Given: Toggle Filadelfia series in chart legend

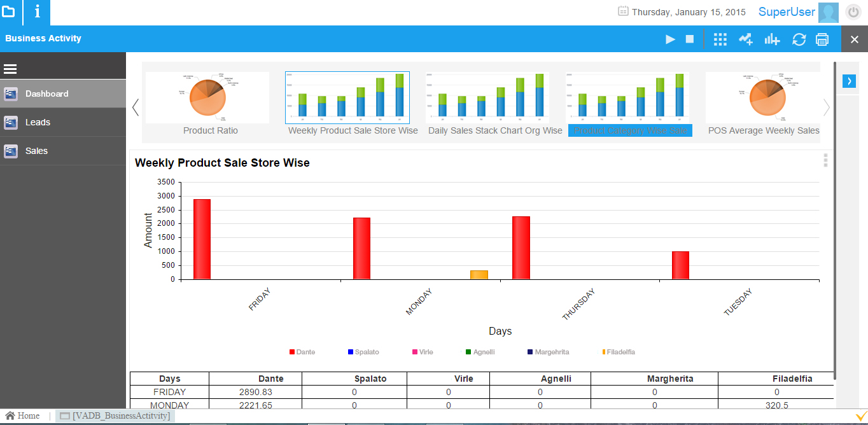Looking at the screenshot, I should point(619,352).
